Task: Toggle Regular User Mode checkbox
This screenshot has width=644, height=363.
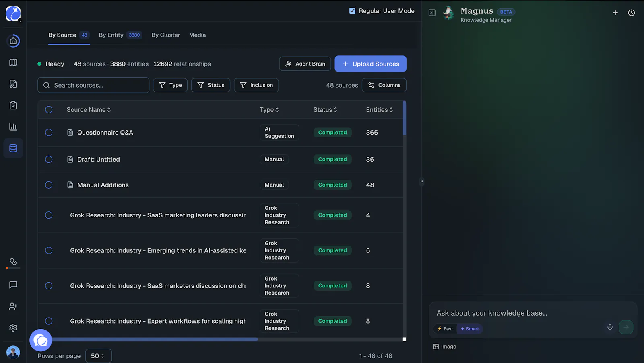Action: (353, 11)
